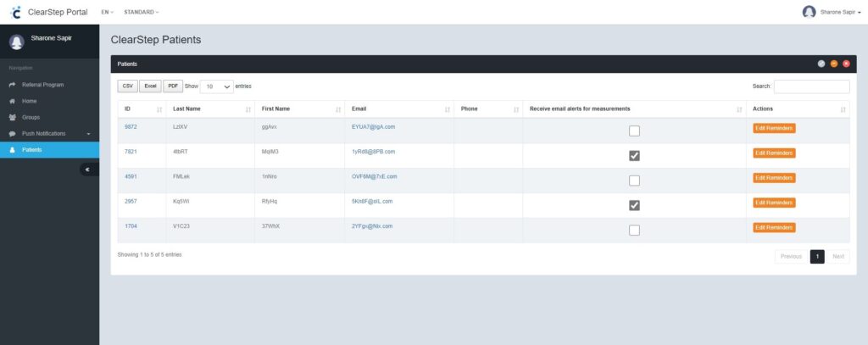This screenshot has height=345, width=868.
Task: Export table as PDF
Action: (x=173, y=86)
